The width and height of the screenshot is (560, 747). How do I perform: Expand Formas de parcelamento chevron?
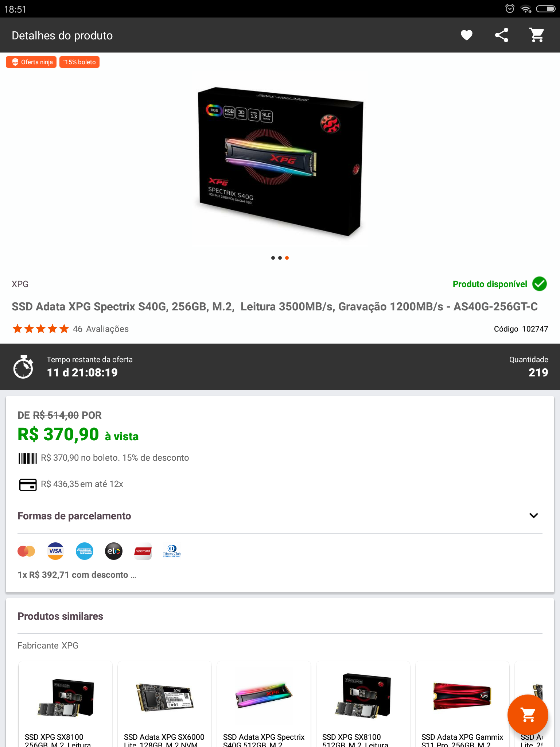pos(533,515)
